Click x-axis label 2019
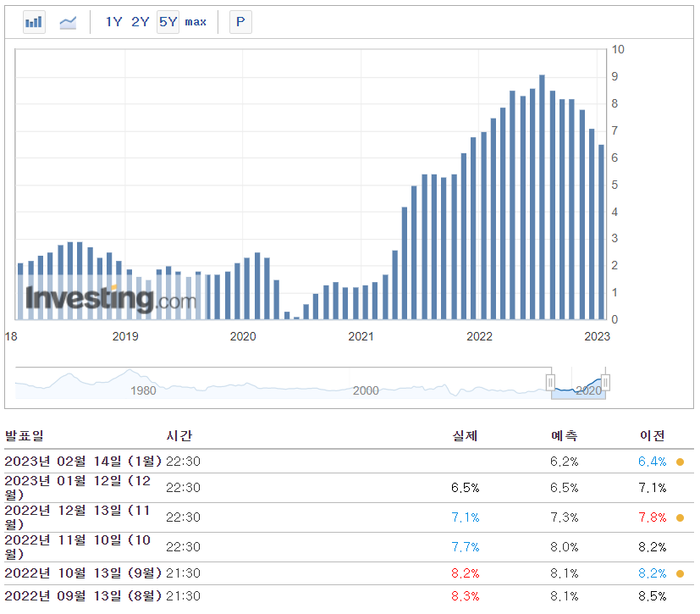Image resolution: width=700 pixels, height=614 pixels. click(x=125, y=336)
